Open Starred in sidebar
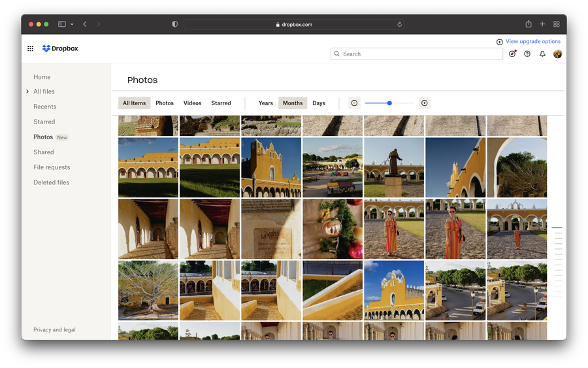The width and height of the screenshot is (588, 368). point(44,122)
